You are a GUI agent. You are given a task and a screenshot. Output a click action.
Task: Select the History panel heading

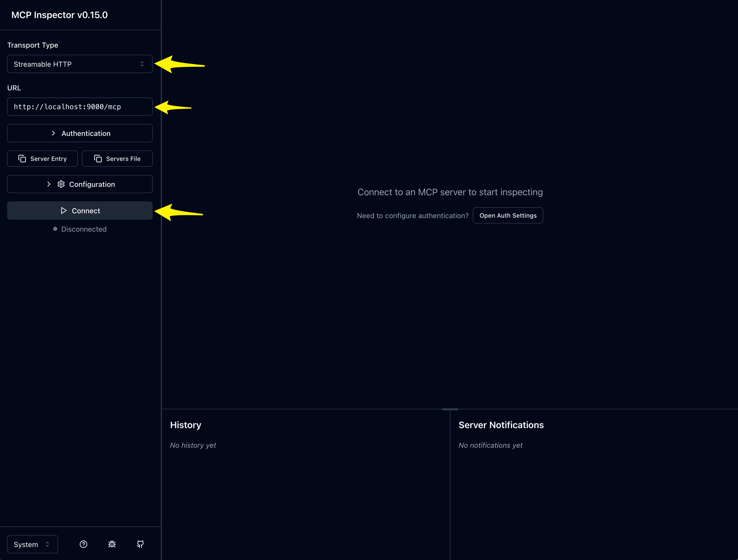[x=186, y=425]
